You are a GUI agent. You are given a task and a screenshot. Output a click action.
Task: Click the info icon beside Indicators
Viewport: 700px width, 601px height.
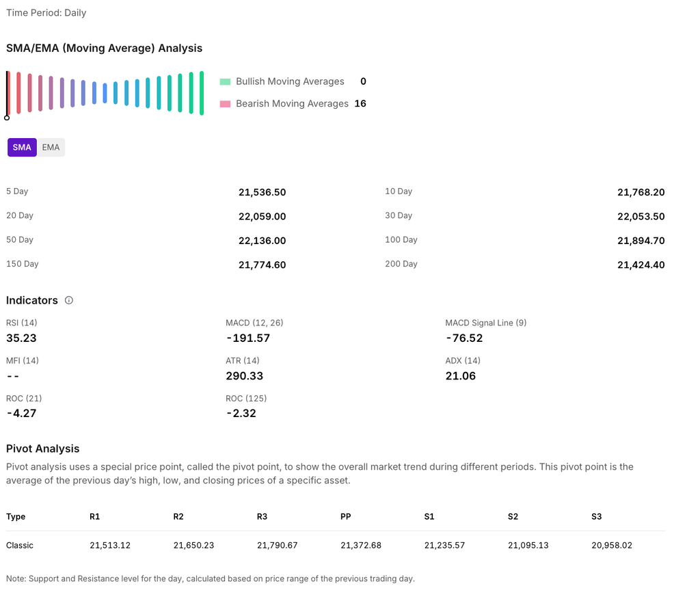tap(69, 300)
